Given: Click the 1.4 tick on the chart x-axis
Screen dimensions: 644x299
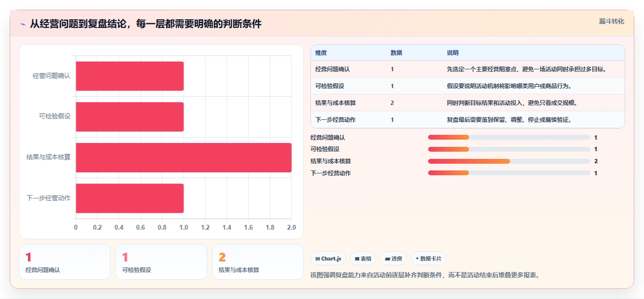Looking at the screenshot, I should pos(227,228).
